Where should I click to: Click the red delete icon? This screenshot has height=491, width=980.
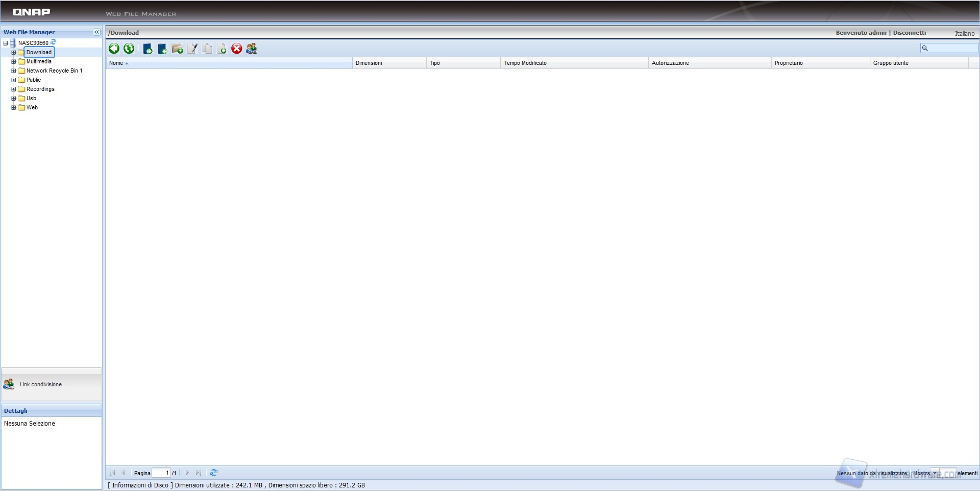click(237, 49)
